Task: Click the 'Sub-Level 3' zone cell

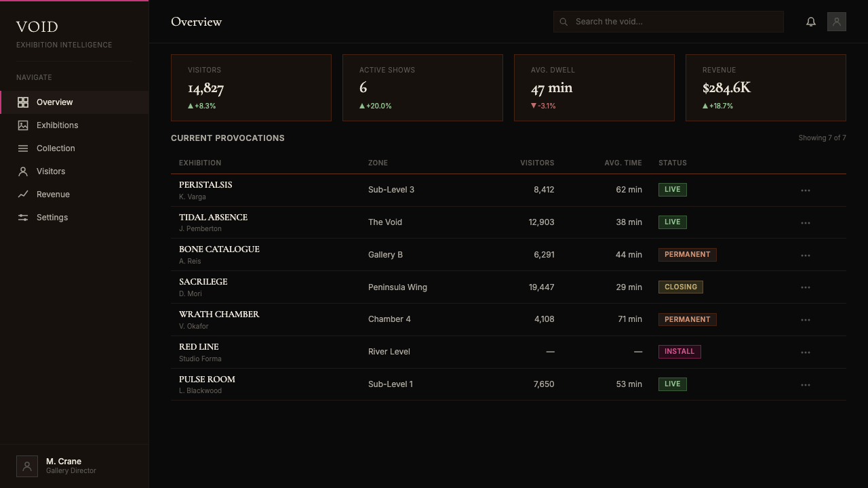Action: 391,190
